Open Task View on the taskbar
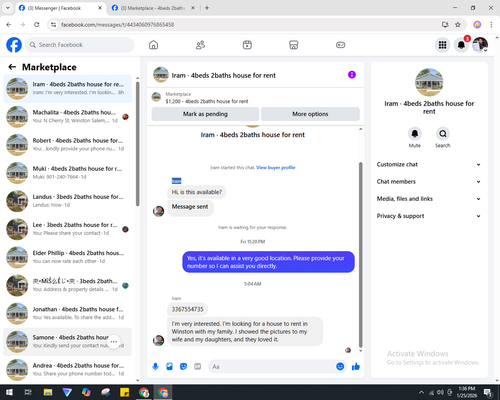This screenshot has height=400, width=500. (28, 392)
